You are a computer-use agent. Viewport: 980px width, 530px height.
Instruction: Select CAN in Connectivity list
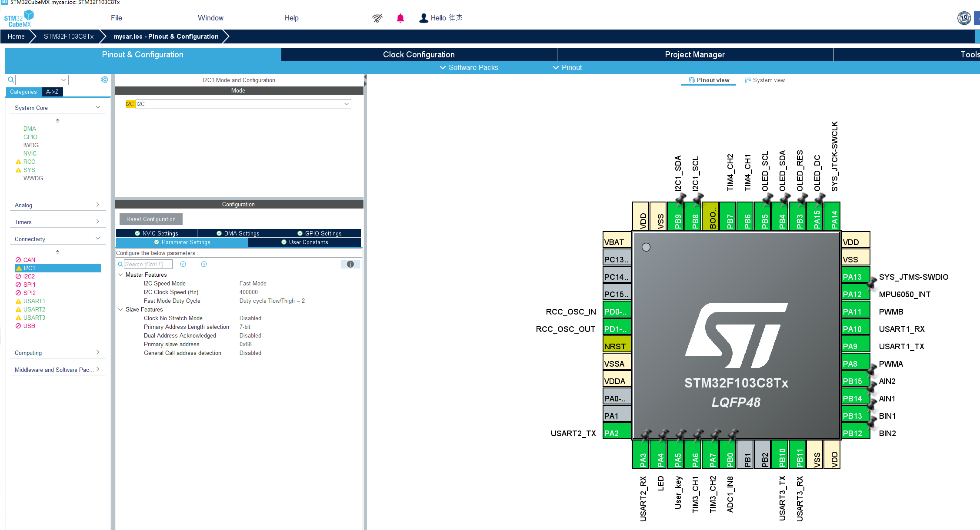point(29,260)
